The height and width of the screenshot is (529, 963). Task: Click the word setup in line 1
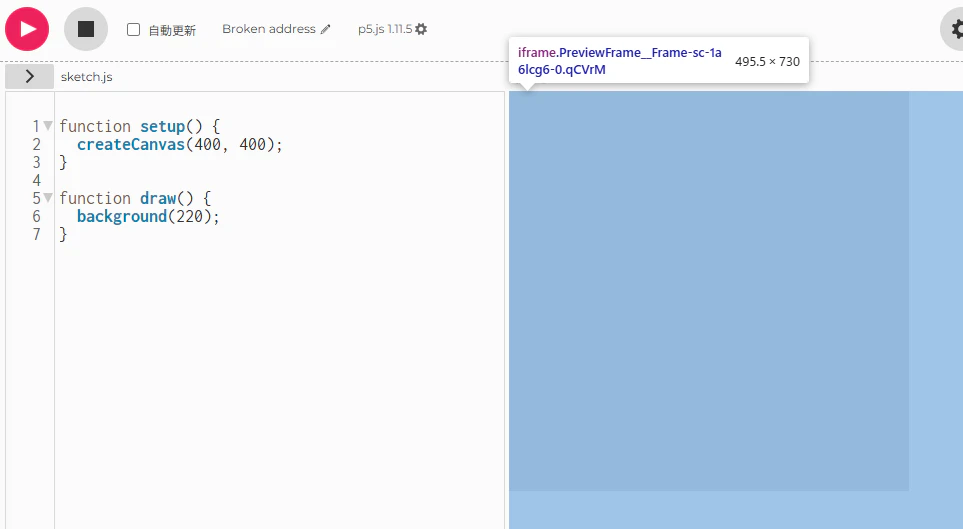click(163, 126)
